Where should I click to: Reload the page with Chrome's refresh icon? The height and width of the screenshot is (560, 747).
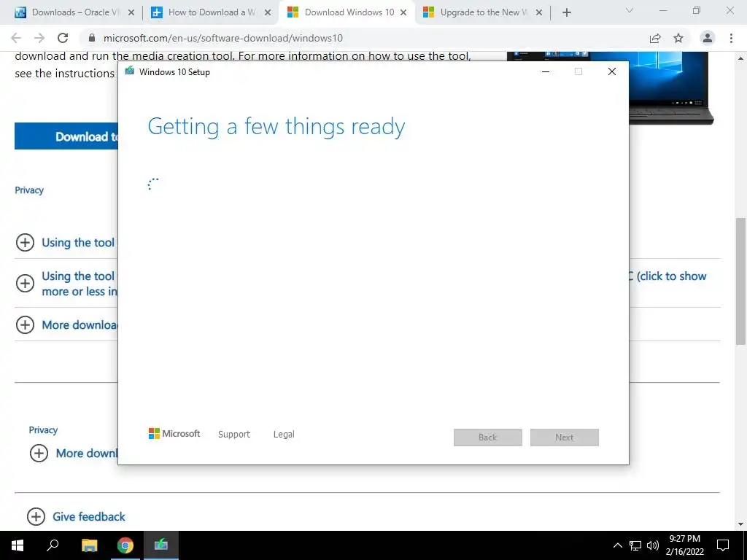(x=63, y=38)
